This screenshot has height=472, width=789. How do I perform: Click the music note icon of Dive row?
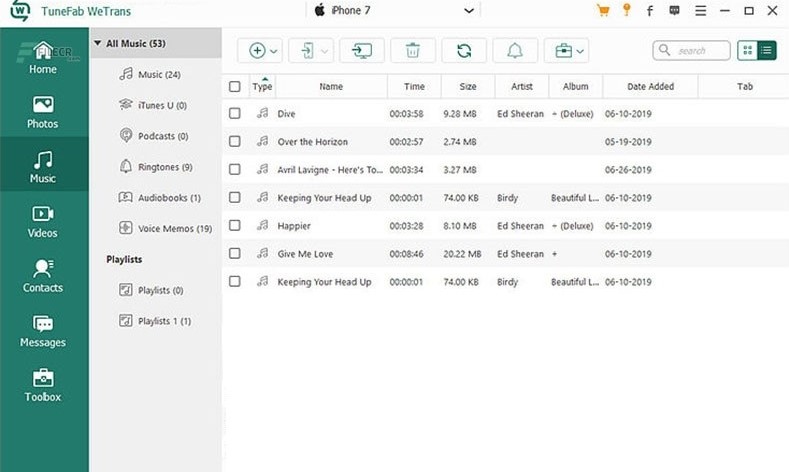[262, 113]
